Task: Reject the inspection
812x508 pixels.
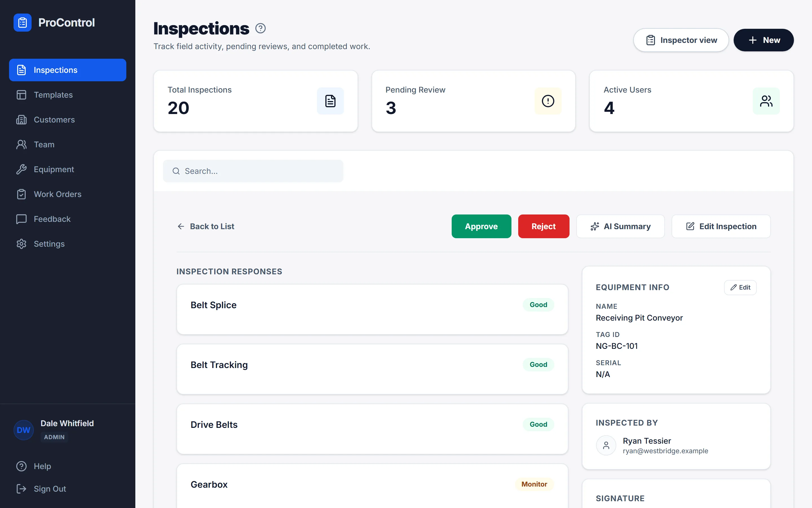Action: coord(544,226)
